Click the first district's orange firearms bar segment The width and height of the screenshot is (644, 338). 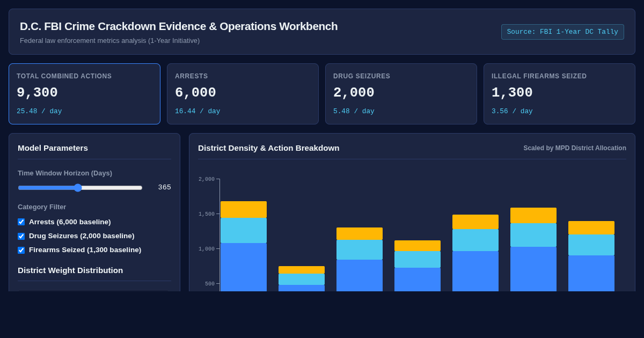[x=244, y=209]
